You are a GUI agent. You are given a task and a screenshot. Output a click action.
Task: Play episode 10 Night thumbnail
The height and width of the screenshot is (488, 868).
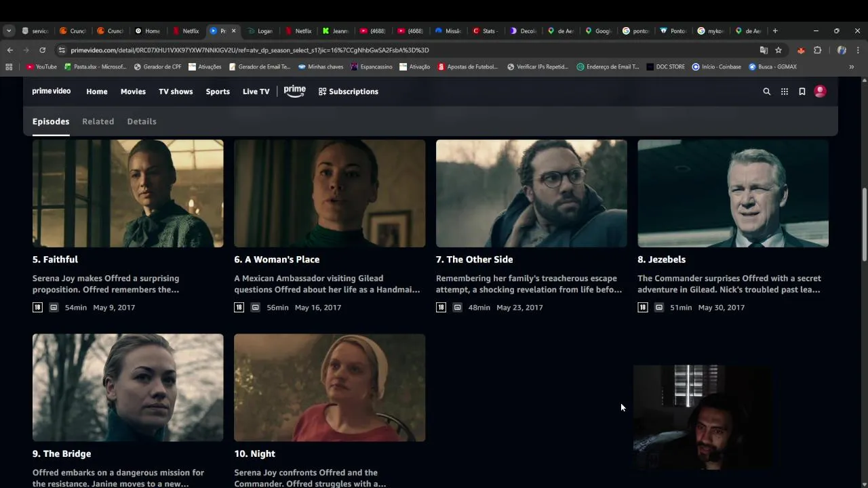point(330,388)
